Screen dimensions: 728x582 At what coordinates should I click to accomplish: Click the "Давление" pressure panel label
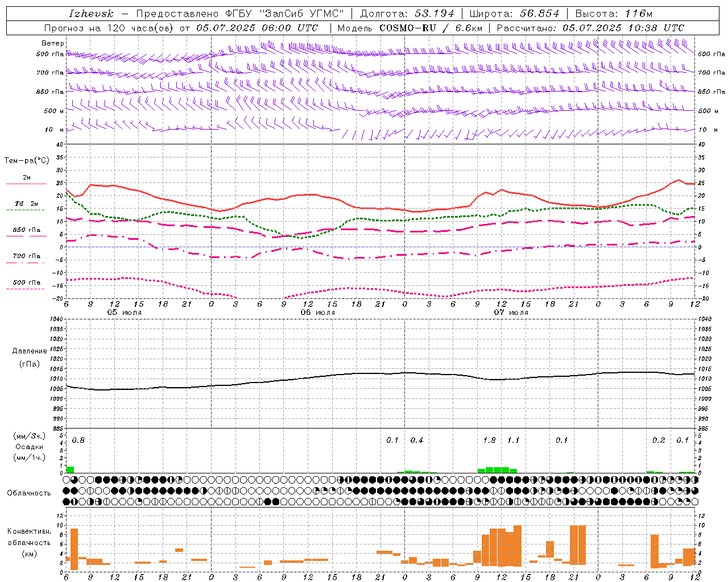coord(30,351)
